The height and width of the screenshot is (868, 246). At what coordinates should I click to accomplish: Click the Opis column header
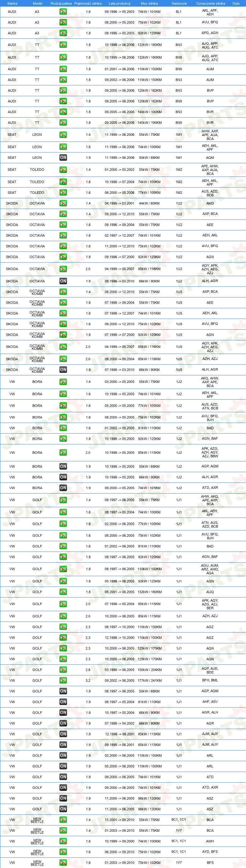[x=236, y=3]
